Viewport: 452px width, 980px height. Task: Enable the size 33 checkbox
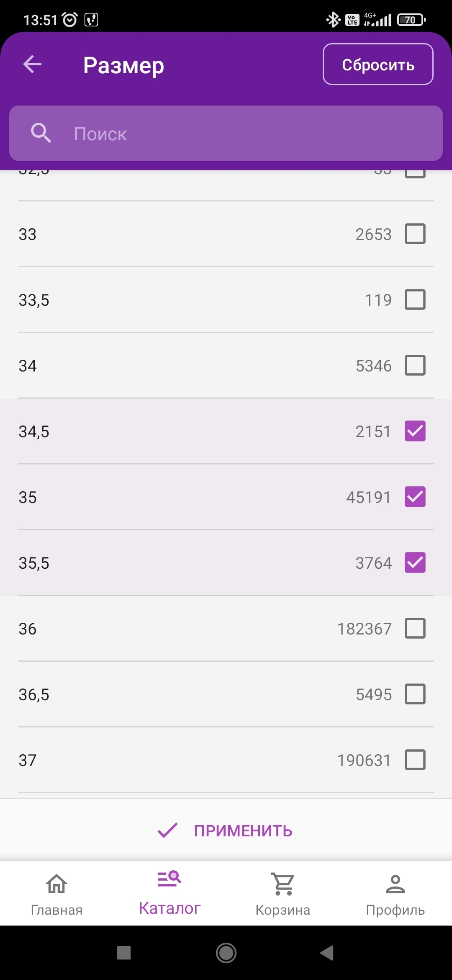tap(415, 234)
